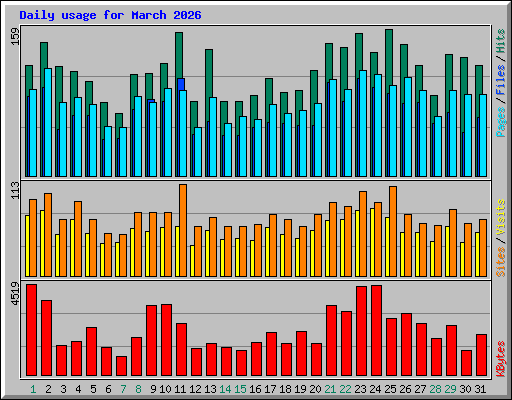Click the red KBytes bar for day 1

click(31, 330)
